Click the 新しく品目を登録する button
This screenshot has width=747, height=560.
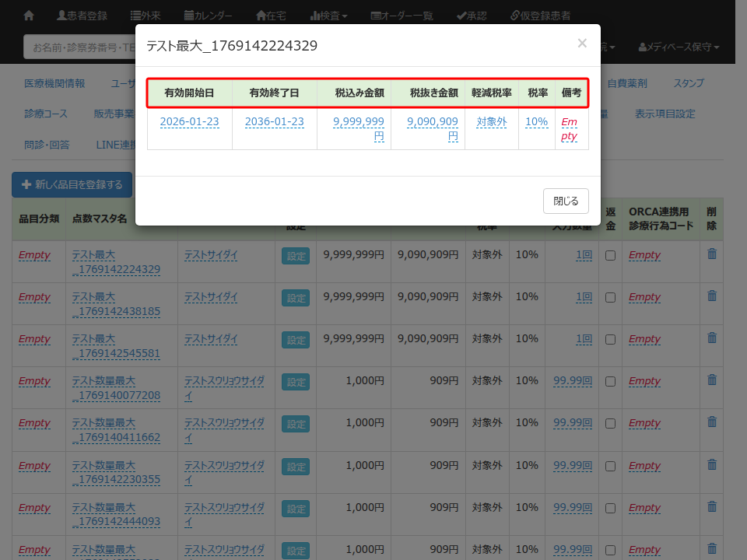72,185
